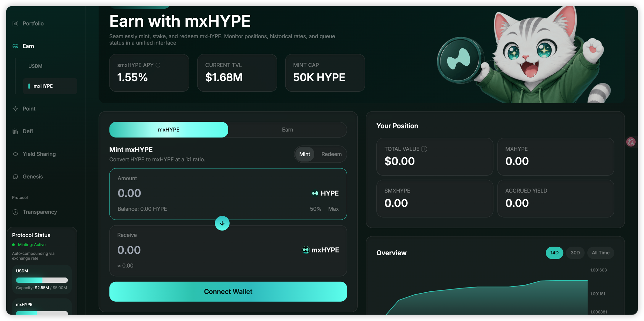Click the Connect Wallet button
Screen dimensions: 644x321
228,292
